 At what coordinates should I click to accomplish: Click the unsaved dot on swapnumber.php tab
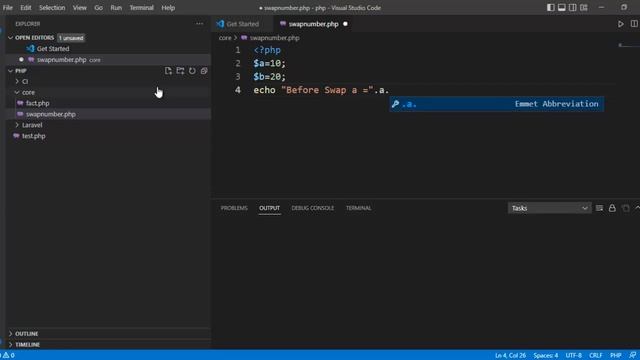coord(345,24)
